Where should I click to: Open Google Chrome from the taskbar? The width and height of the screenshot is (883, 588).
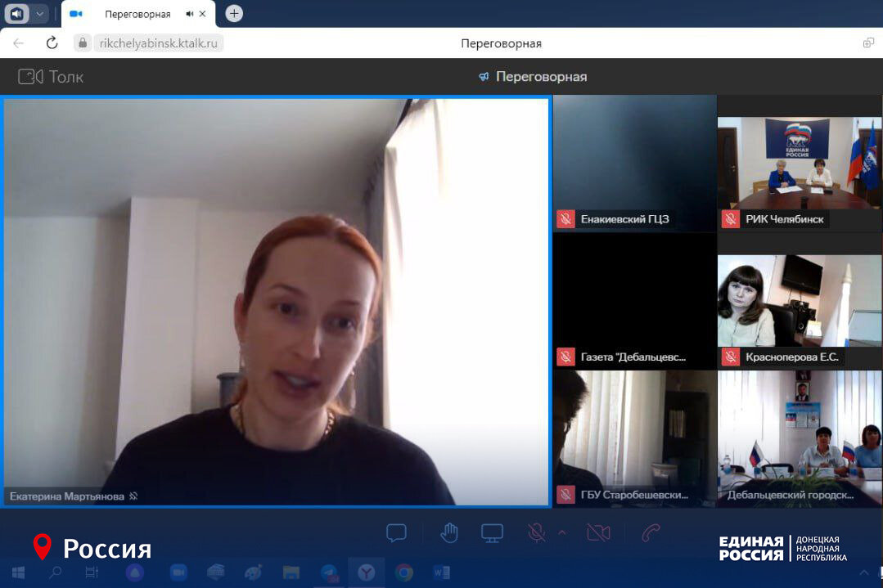pos(403,572)
